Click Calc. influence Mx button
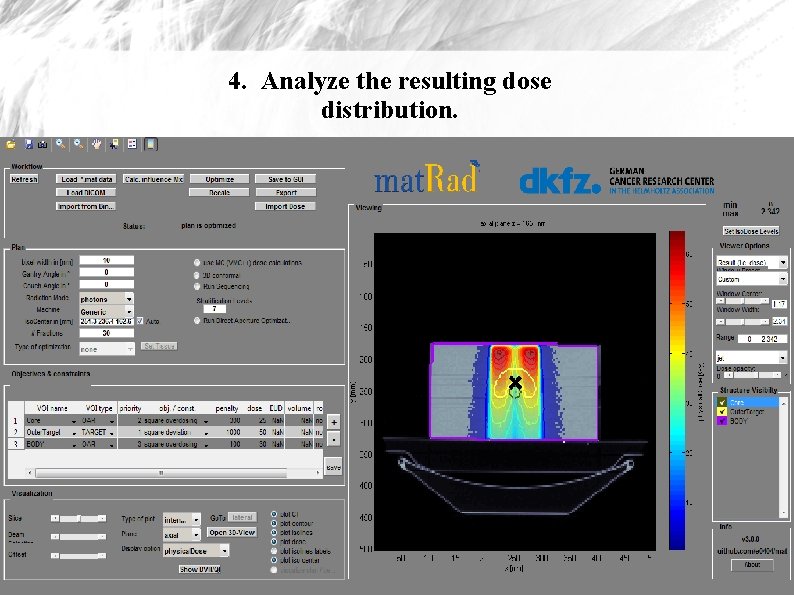 (153, 179)
